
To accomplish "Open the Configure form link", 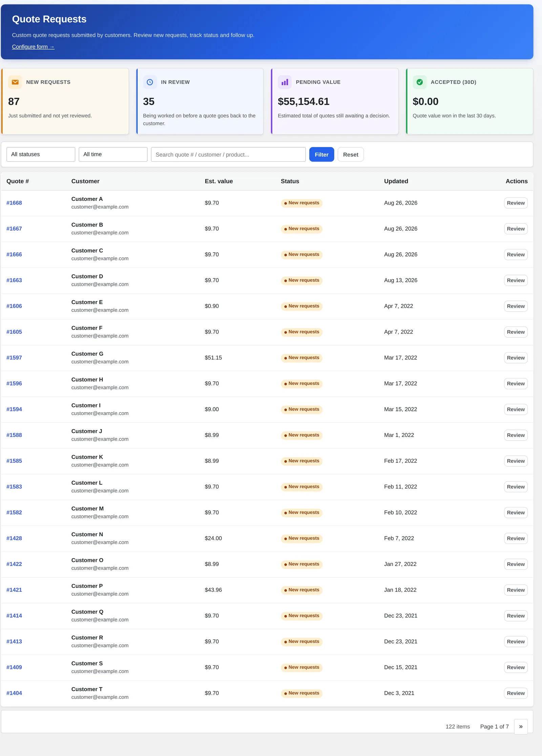I will [x=33, y=47].
